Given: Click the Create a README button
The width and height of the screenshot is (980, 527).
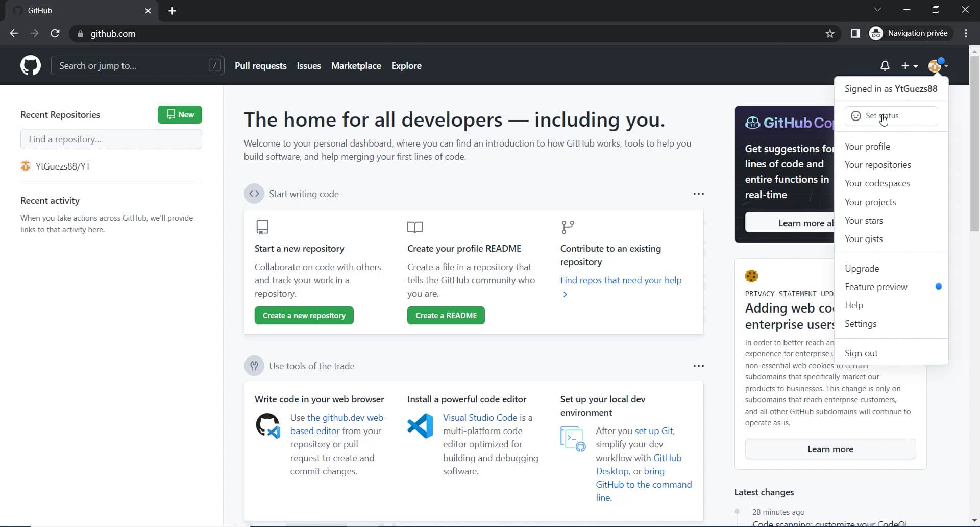Looking at the screenshot, I should (446, 316).
